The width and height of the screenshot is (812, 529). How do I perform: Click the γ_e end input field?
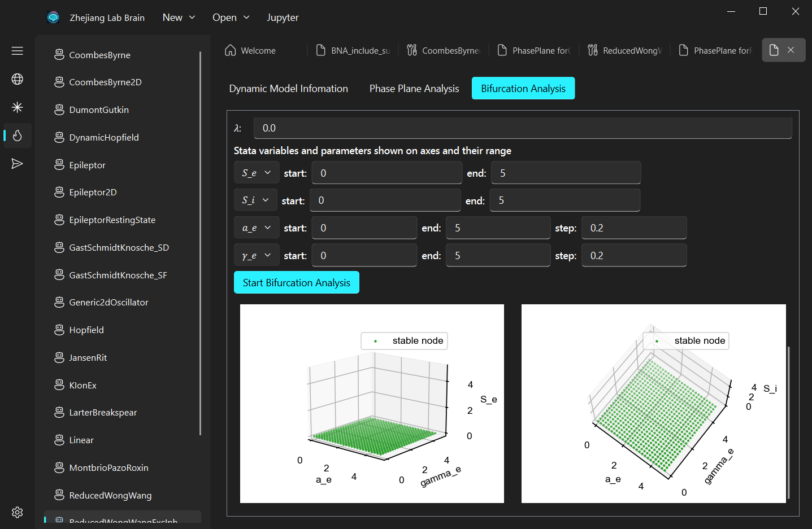(x=498, y=255)
